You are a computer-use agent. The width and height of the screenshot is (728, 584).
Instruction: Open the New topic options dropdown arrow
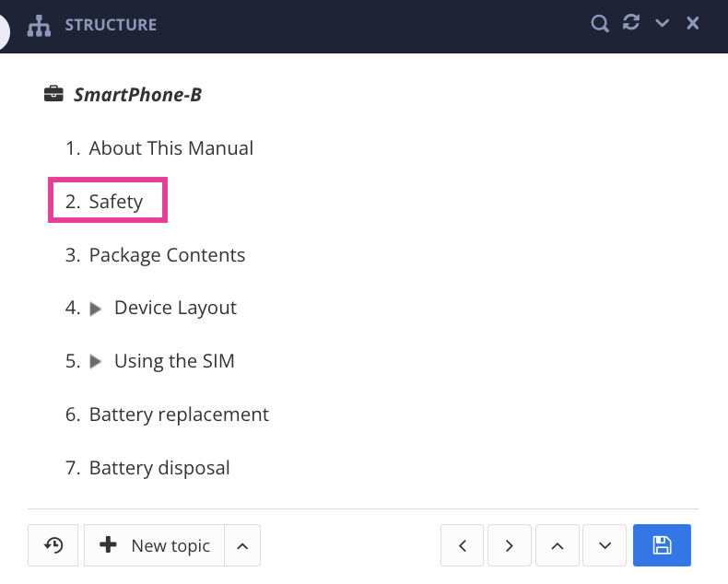242,545
